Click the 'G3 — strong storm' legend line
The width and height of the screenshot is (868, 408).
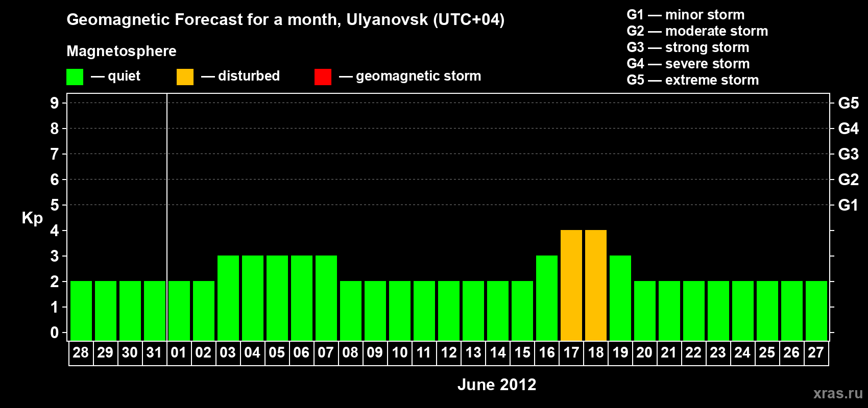click(x=688, y=47)
